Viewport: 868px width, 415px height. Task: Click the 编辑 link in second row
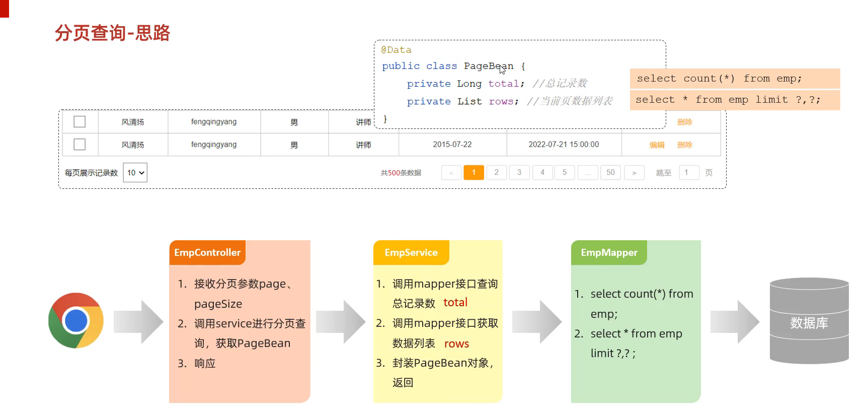[x=657, y=145]
